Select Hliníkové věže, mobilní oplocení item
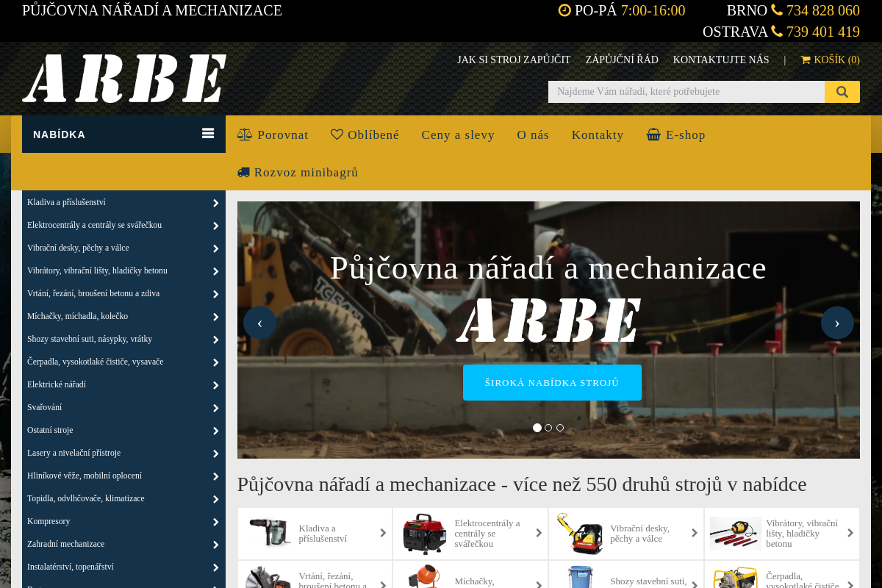This screenshot has height=588, width=882. coord(123,476)
